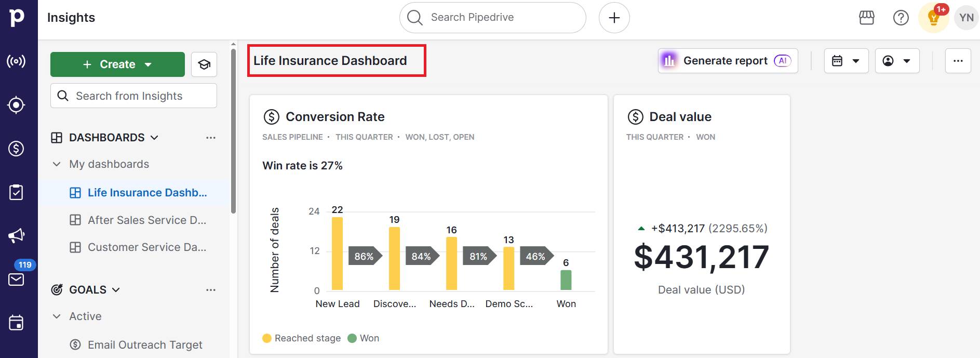Click the 81% conversion arrow
980x358 pixels.
(x=479, y=256)
